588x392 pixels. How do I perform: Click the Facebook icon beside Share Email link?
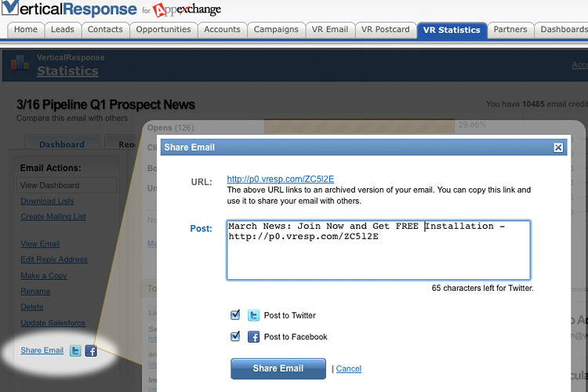pyautogui.click(x=91, y=350)
